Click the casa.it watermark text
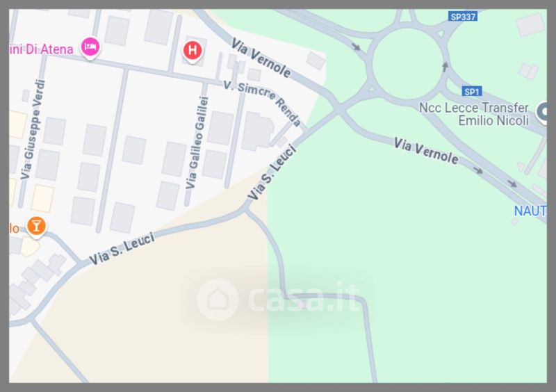Viewport: 556px width, 392px height. [304, 297]
